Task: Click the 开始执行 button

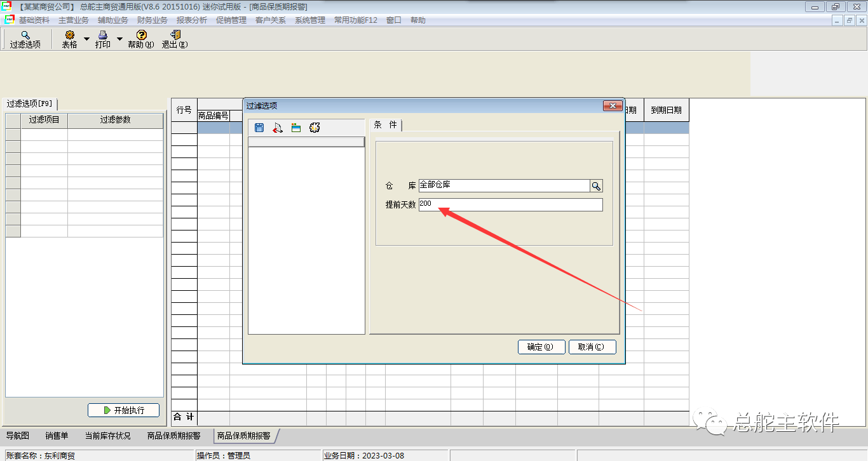Action: tap(123, 410)
